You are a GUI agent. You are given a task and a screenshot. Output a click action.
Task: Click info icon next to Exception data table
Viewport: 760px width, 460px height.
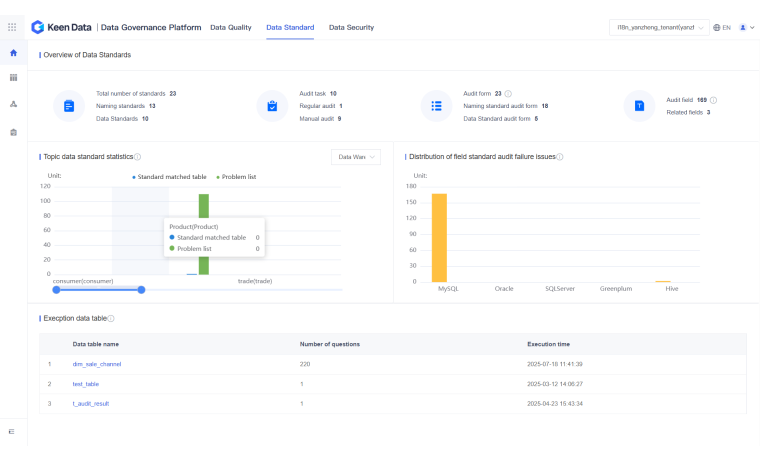click(x=111, y=318)
